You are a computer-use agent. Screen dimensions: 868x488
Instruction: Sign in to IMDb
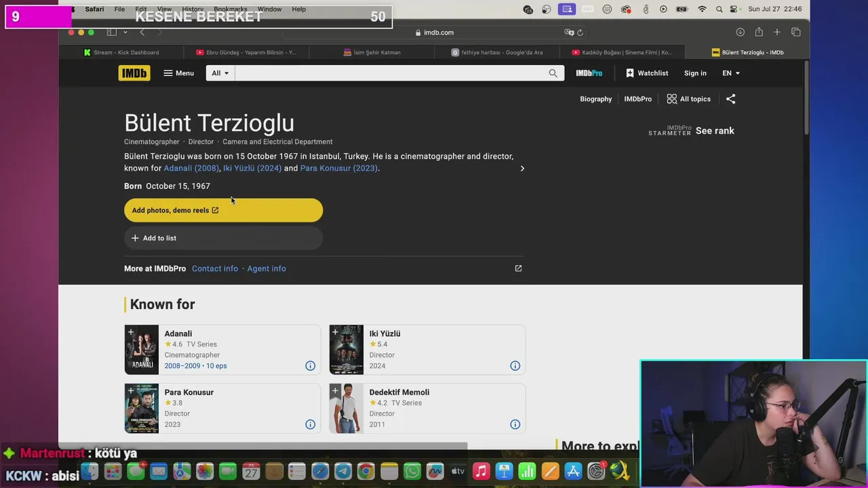click(x=695, y=73)
